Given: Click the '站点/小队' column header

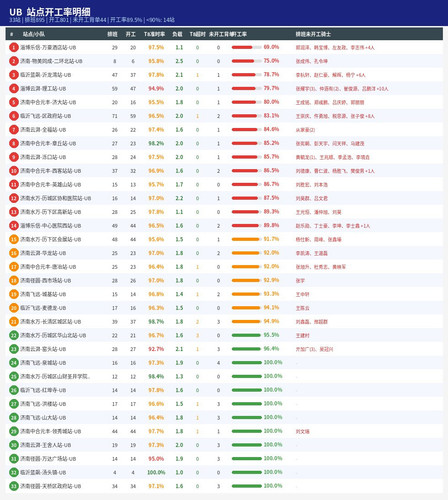Looking at the screenshot, I should (34, 34).
